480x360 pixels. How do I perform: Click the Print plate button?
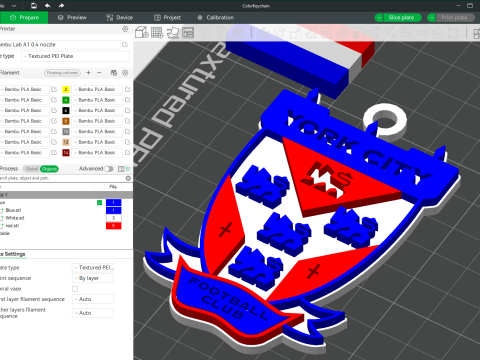(x=455, y=18)
